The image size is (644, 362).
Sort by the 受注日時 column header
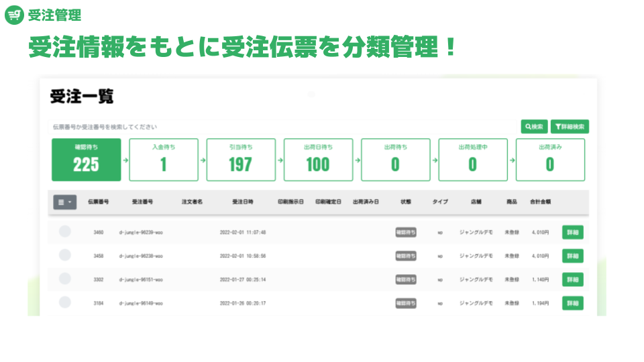click(x=243, y=202)
